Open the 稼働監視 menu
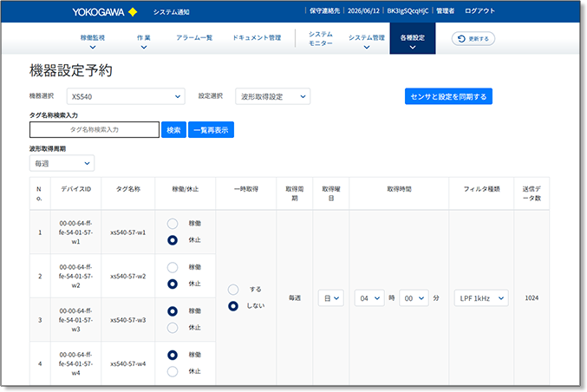 point(93,41)
